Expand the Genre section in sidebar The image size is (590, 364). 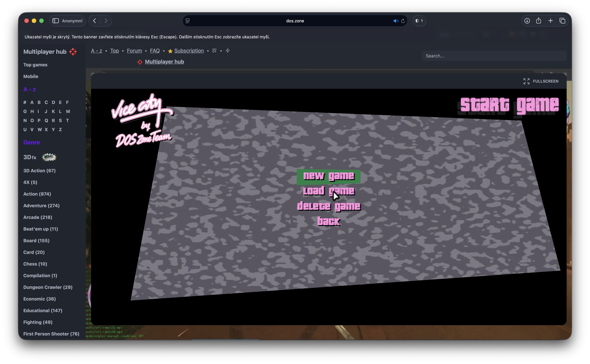pos(32,142)
